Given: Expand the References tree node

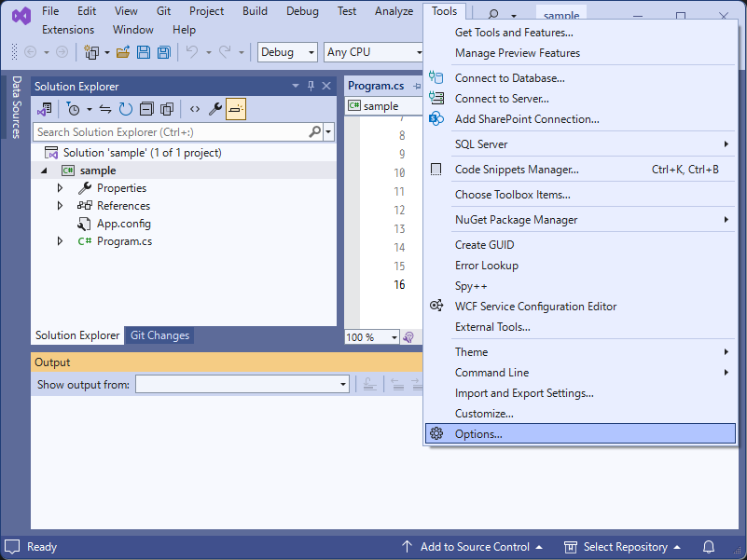Looking at the screenshot, I should [60, 206].
